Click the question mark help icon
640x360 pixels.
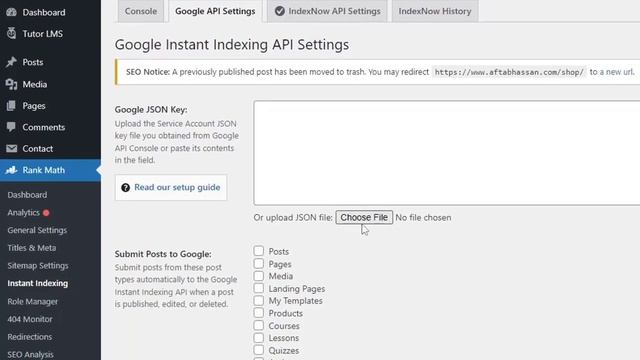coord(125,187)
